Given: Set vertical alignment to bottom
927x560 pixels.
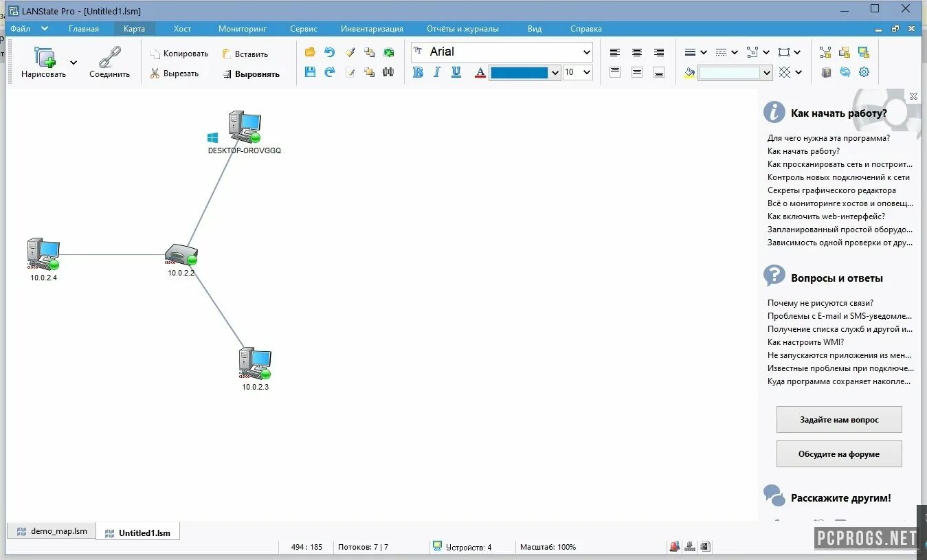Looking at the screenshot, I should [x=659, y=72].
